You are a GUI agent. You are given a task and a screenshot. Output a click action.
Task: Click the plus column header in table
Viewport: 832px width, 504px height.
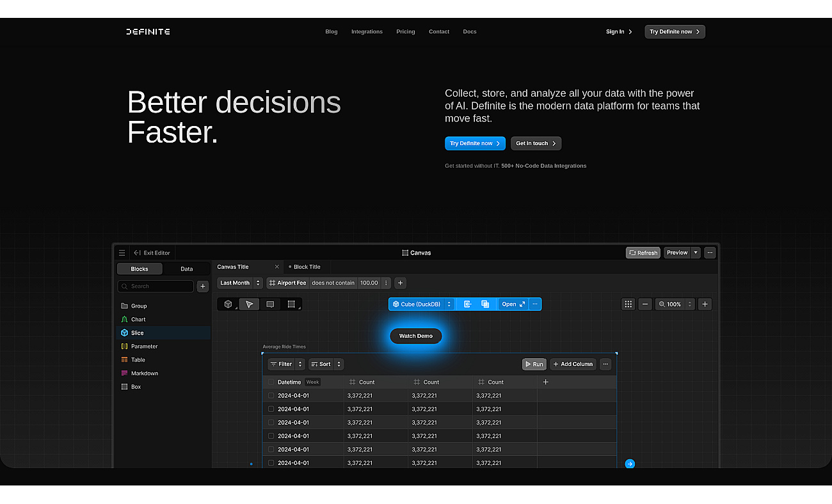(x=546, y=382)
